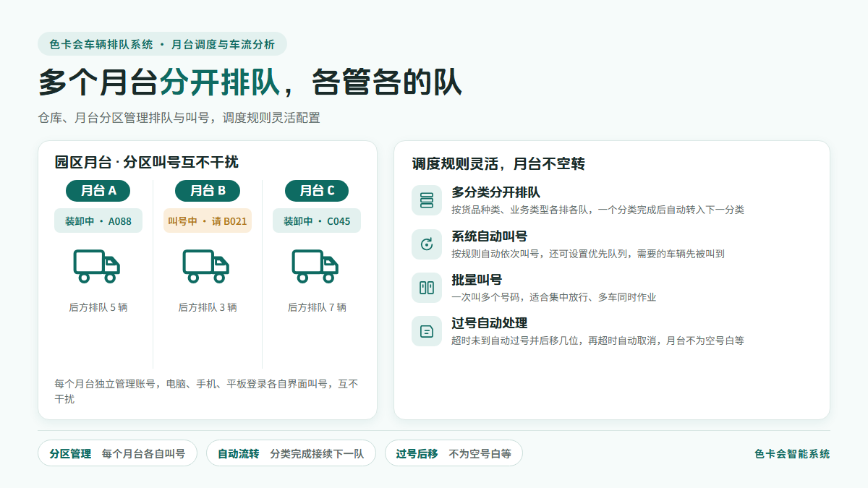Click the heading 调度规则灵活，月台不空转
The width and height of the screenshot is (868, 488).
coord(498,164)
